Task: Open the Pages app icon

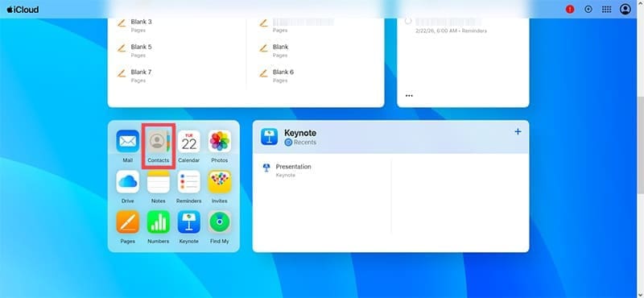Action: pos(127,222)
